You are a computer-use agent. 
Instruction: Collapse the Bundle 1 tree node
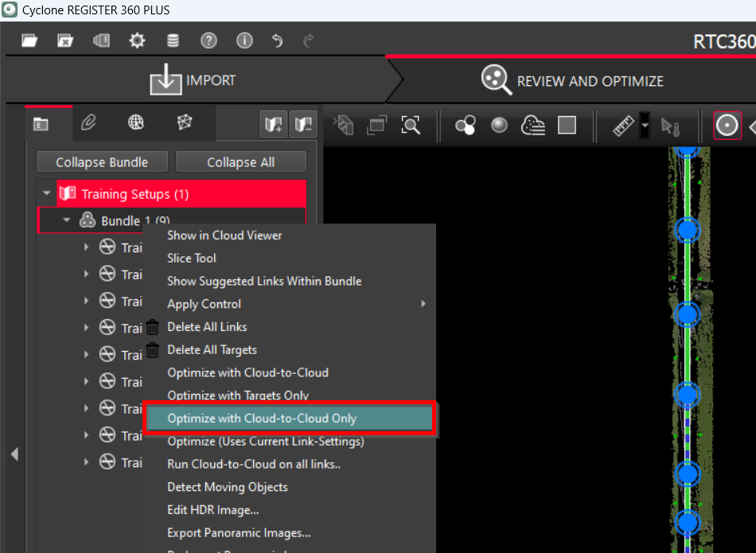(x=67, y=220)
